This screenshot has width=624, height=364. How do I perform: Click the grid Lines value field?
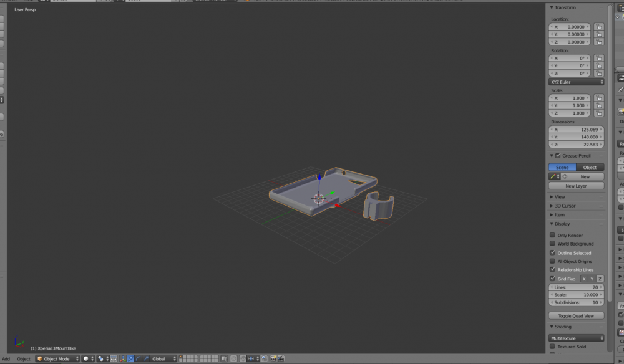576,287
